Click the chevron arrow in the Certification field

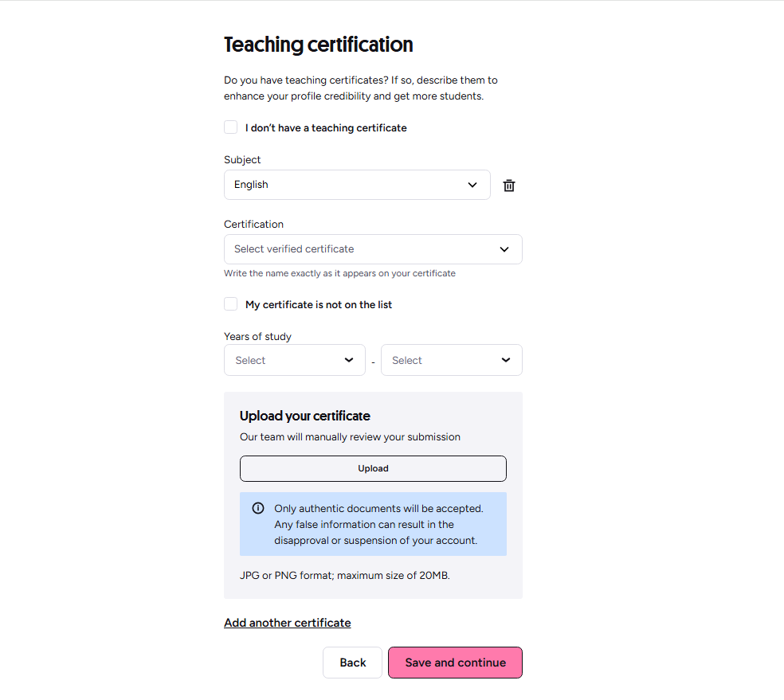coord(504,249)
